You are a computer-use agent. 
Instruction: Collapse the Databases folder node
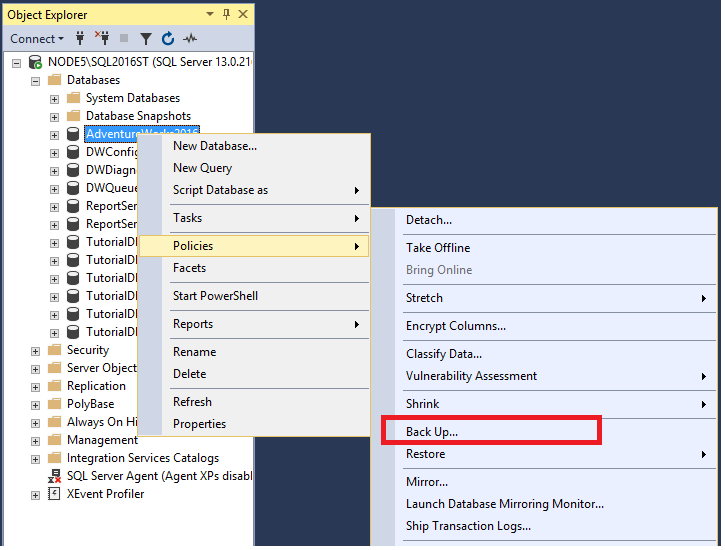35,81
